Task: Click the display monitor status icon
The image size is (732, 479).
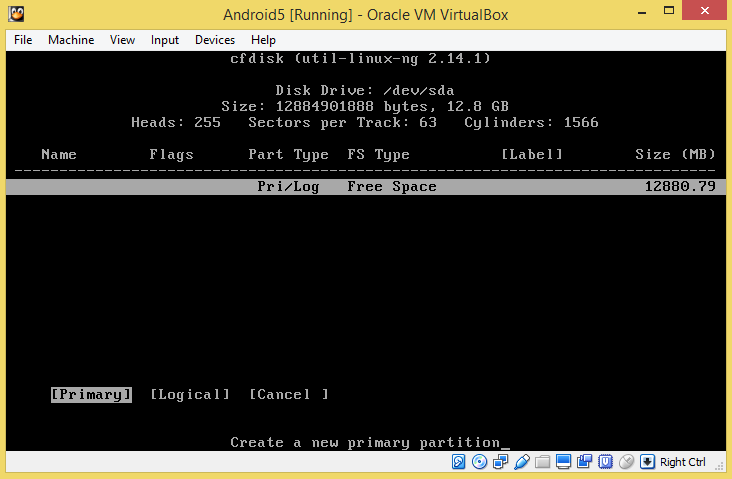Action: click(563, 462)
